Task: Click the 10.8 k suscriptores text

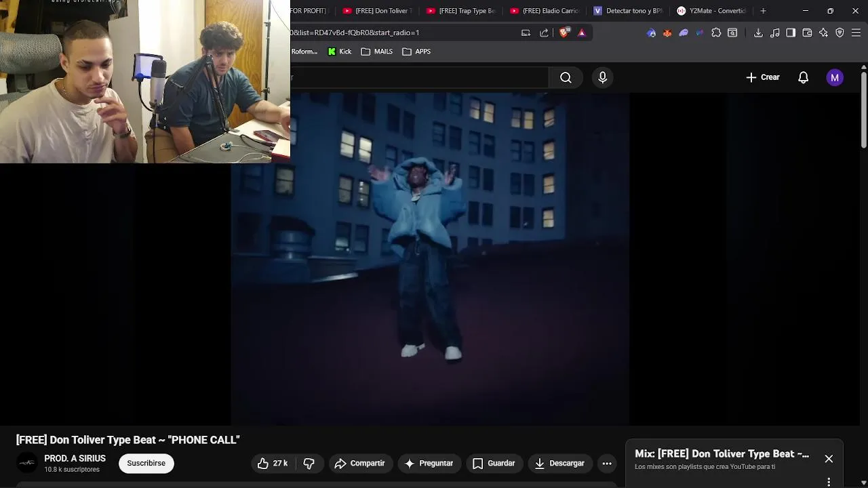Action: [72, 470]
